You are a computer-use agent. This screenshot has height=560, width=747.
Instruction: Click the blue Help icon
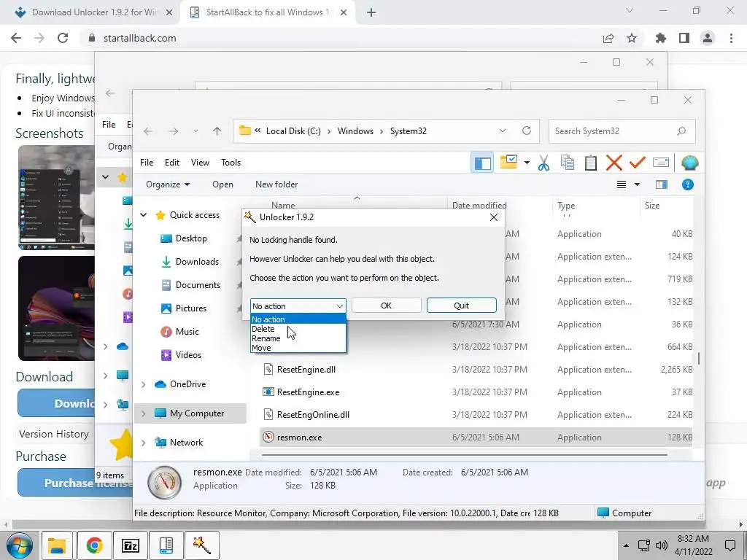pos(687,184)
